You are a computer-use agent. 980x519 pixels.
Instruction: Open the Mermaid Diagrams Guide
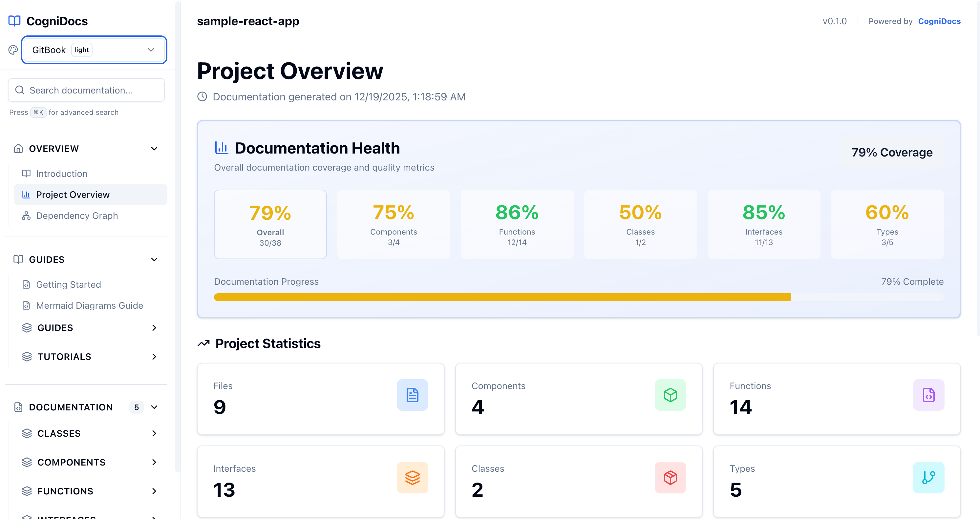[89, 305]
